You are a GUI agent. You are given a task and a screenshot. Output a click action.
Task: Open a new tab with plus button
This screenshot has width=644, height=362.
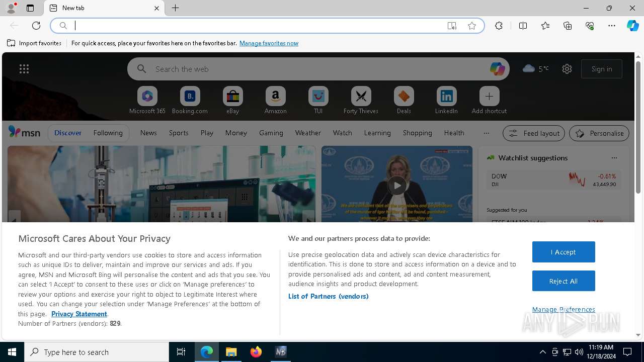coord(175,8)
